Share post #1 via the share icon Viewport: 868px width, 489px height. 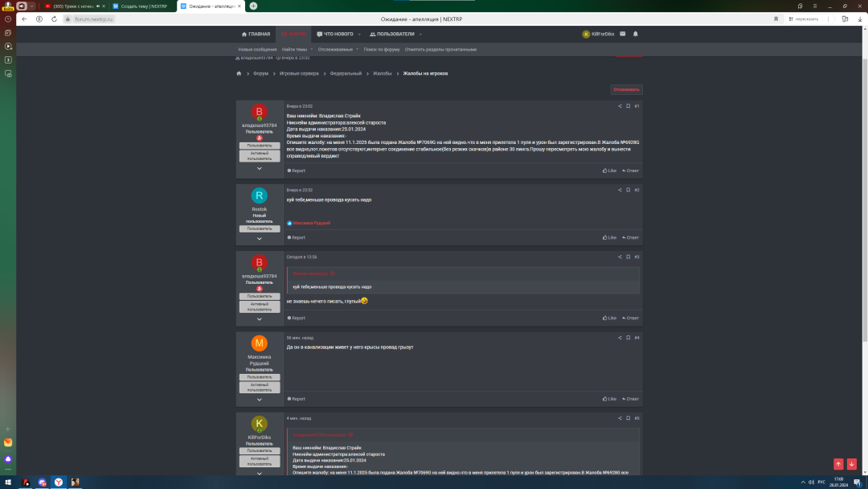coord(620,106)
